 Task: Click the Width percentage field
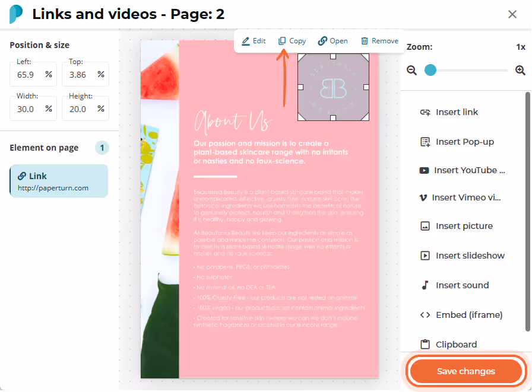pos(33,109)
